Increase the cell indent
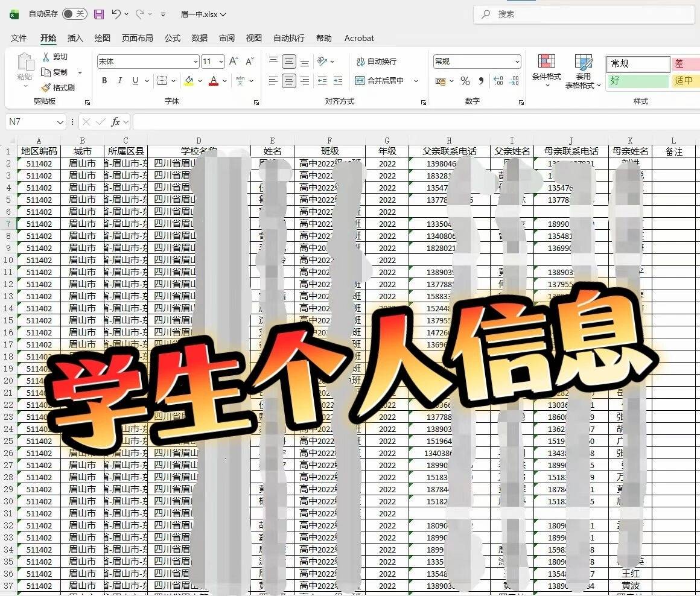The image size is (700, 596). [x=338, y=81]
